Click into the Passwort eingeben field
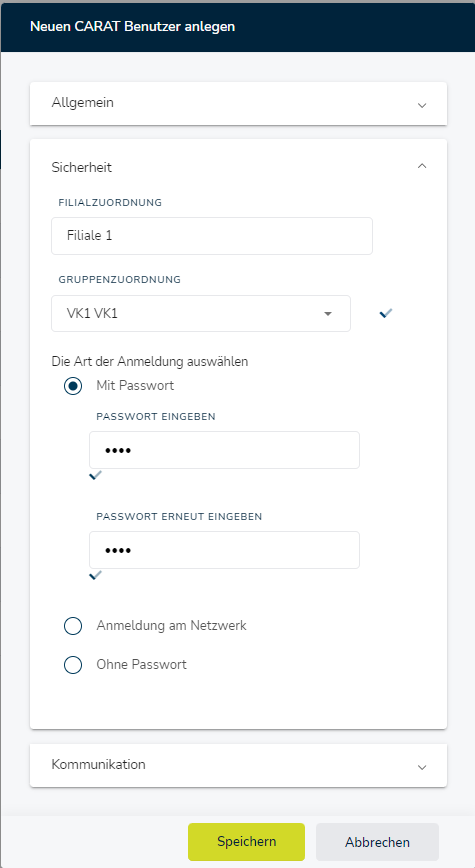Image resolution: width=475 pixels, height=868 pixels. point(224,450)
